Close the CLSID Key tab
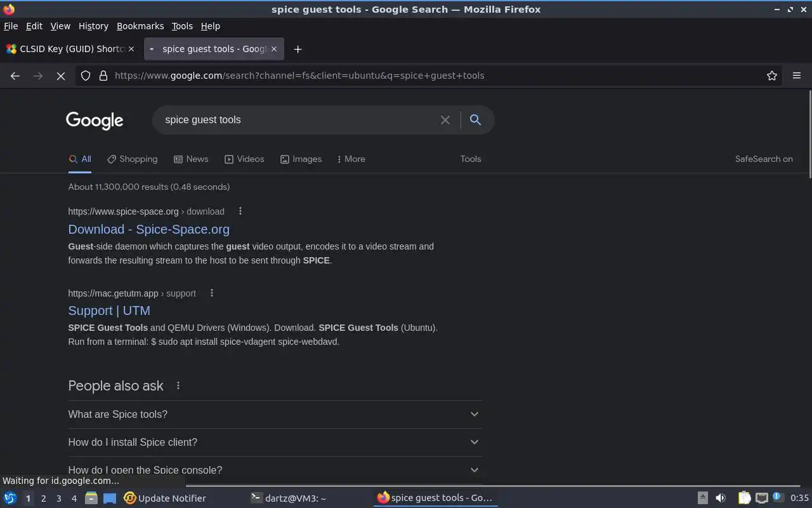Screen dimensions: 812x508 (131, 49)
